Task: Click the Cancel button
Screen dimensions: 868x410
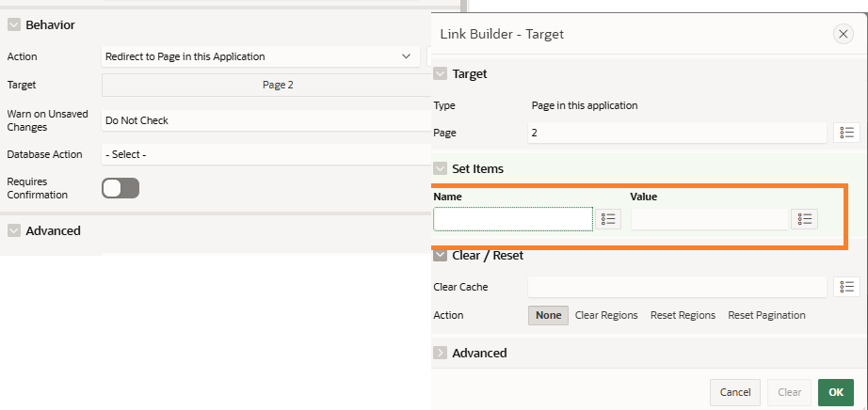Action: (735, 392)
